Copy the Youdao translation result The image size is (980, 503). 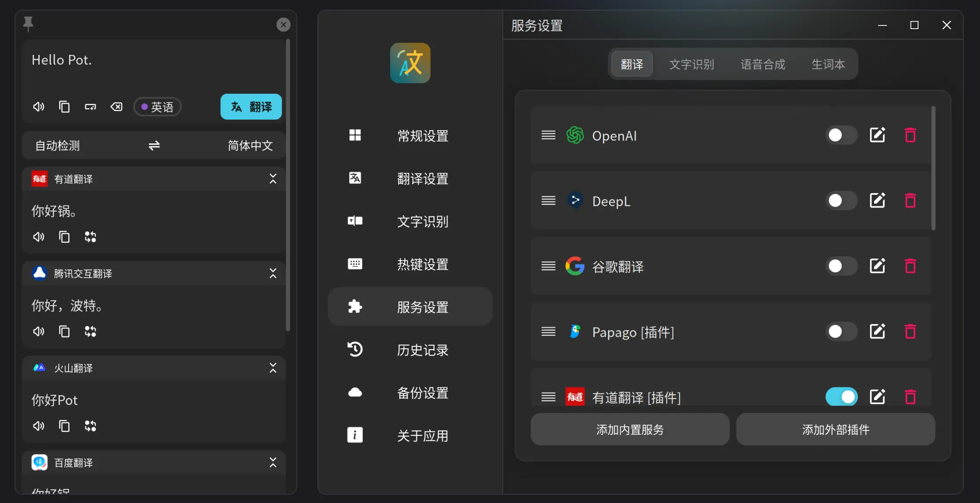pyautogui.click(x=64, y=237)
